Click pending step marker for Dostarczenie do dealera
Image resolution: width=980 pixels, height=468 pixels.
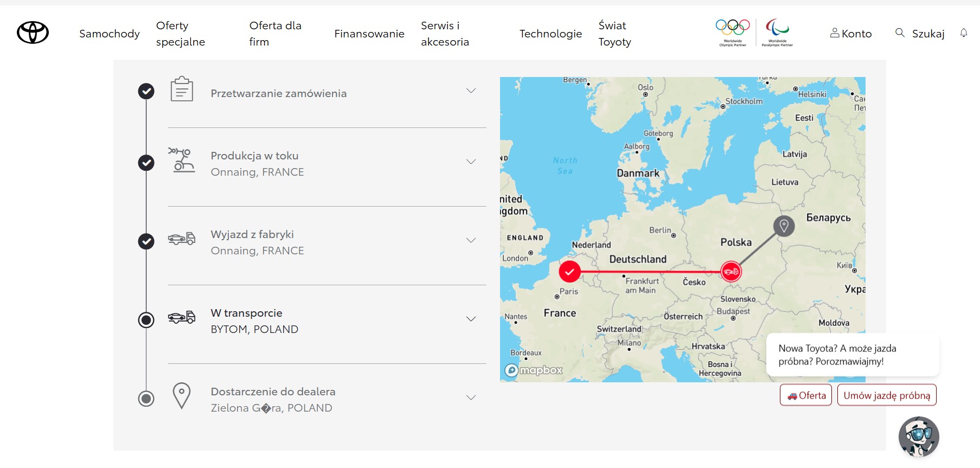(x=146, y=399)
